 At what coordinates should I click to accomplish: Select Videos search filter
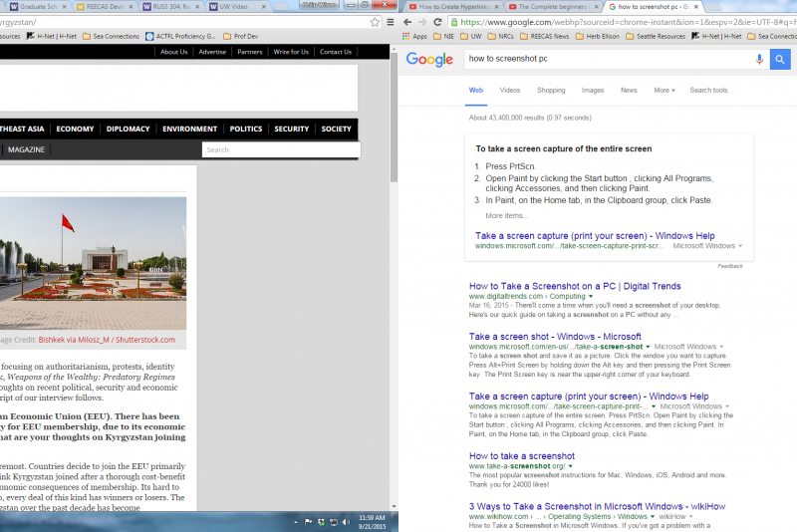point(509,90)
